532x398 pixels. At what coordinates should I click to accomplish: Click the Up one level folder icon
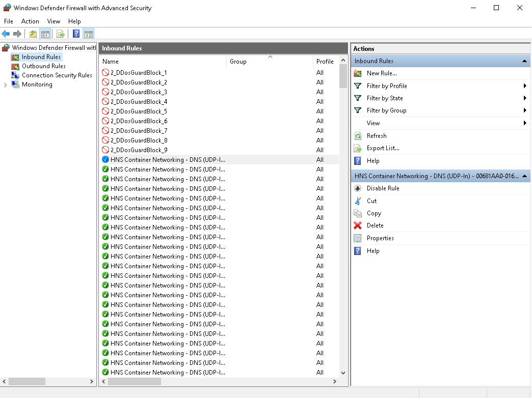[x=33, y=34]
